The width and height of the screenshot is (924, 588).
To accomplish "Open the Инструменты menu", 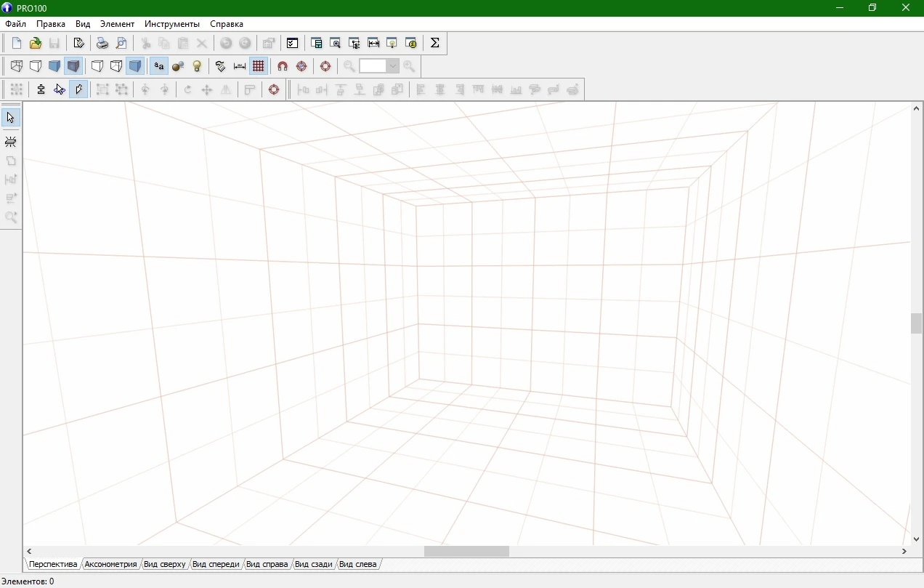I will click(x=172, y=24).
